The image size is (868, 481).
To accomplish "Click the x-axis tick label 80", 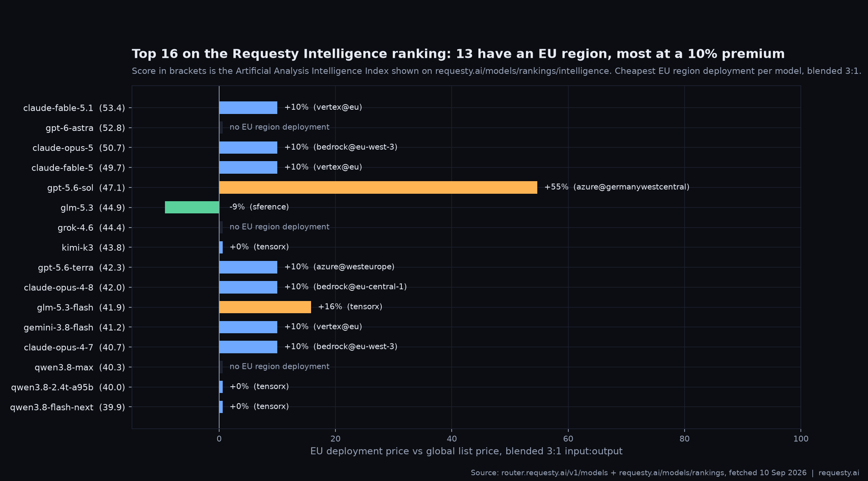I will [685, 439].
